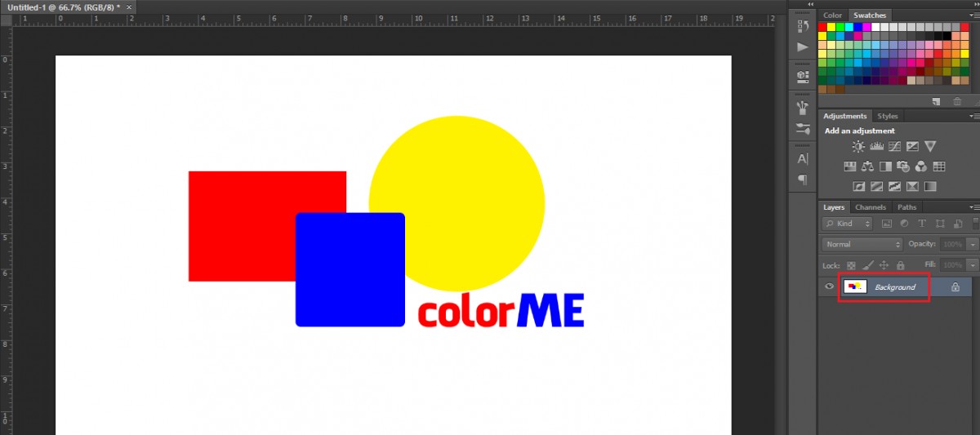Viewport: 980px width, 435px height.
Task: Toggle lock image pixels brush icon
Action: [867, 265]
